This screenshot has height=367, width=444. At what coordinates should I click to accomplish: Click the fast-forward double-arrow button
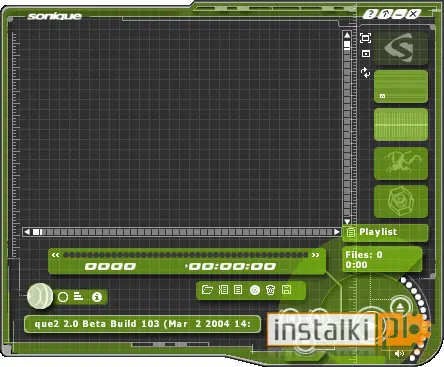pos(315,255)
